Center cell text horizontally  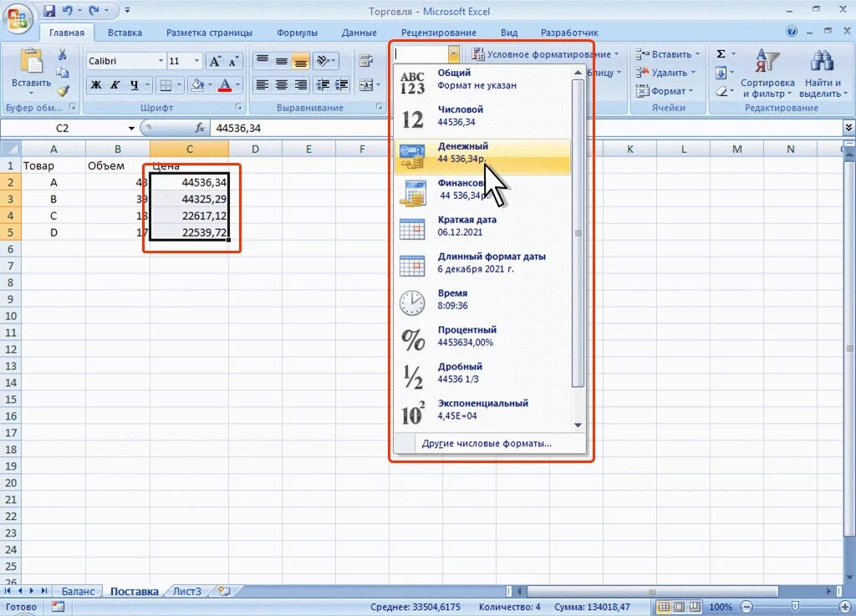282,84
